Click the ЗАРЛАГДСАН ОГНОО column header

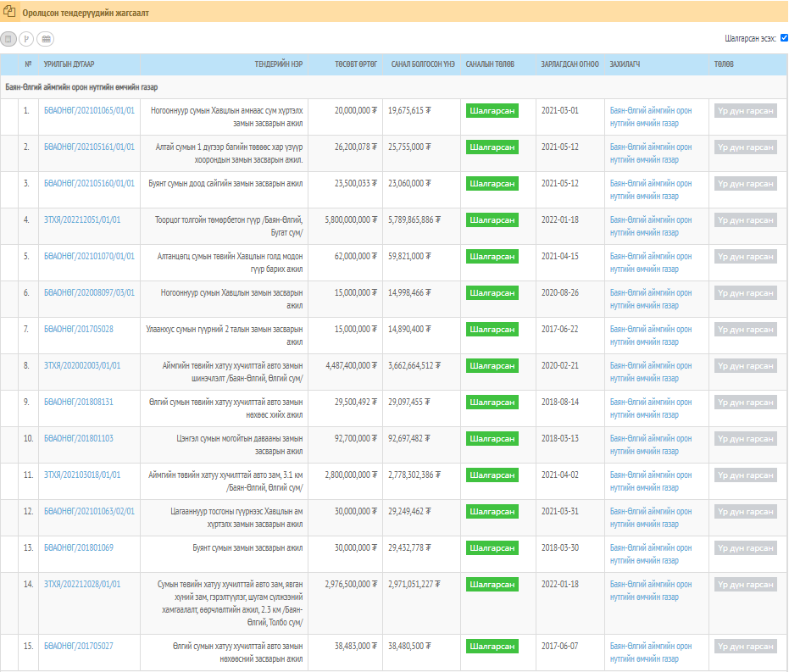pyautogui.click(x=570, y=64)
